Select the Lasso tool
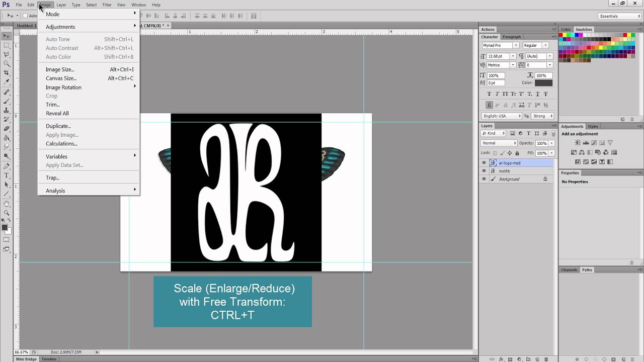This screenshot has height=362, width=644. click(7, 54)
